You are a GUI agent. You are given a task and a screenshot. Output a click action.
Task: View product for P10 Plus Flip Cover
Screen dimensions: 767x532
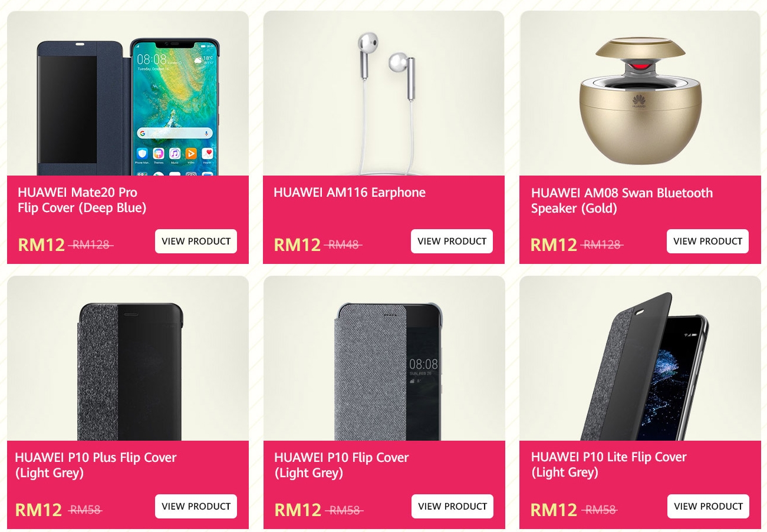(196, 506)
